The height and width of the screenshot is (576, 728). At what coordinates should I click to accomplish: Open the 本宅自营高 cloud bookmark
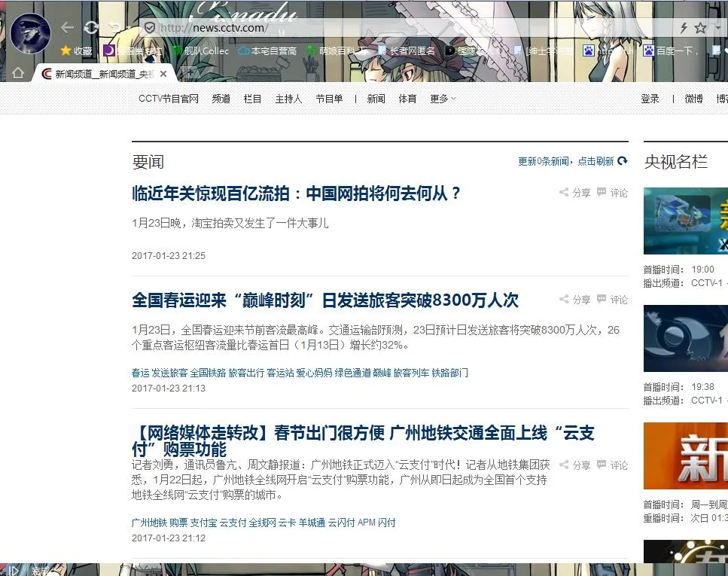267,50
